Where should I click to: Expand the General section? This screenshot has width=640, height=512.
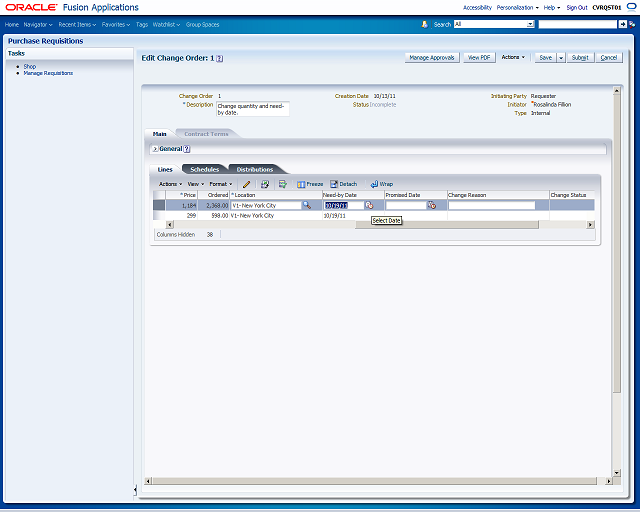click(155, 149)
